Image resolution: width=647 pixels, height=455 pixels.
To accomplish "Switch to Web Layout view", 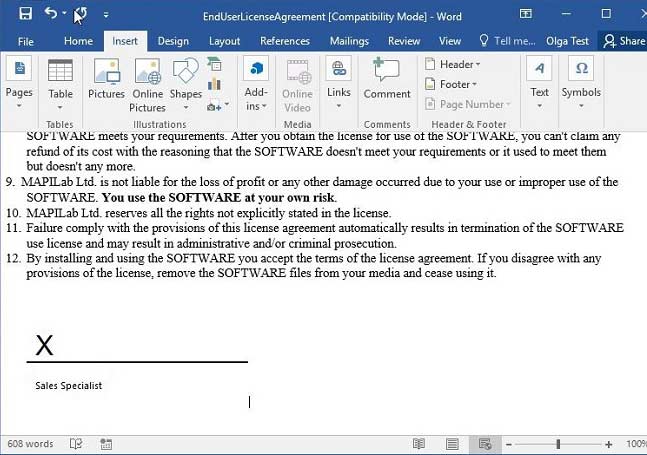I will tap(485, 444).
